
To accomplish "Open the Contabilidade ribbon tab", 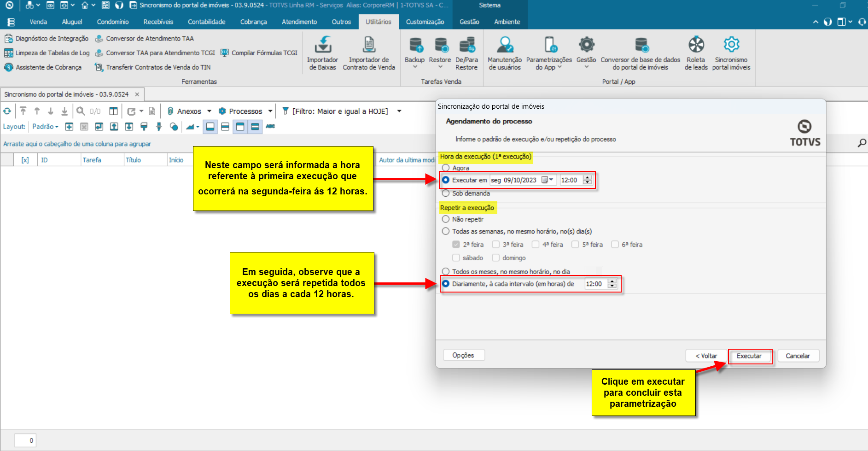I will (207, 22).
